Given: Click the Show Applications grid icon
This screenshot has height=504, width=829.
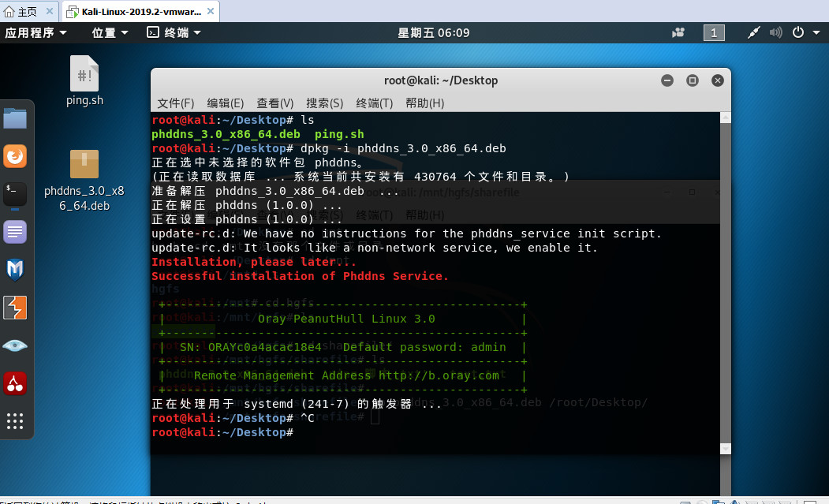Looking at the screenshot, I should pyautogui.click(x=15, y=422).
